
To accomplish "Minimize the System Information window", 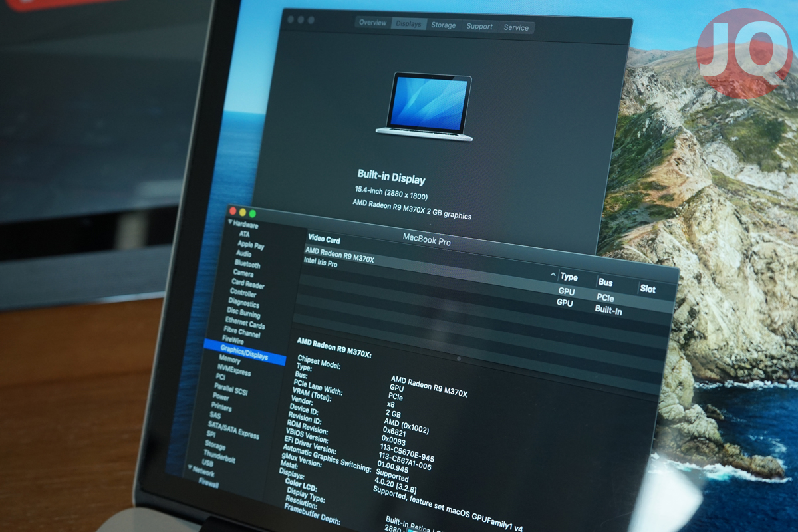I will pyautogui.click(x=243, y=213).
